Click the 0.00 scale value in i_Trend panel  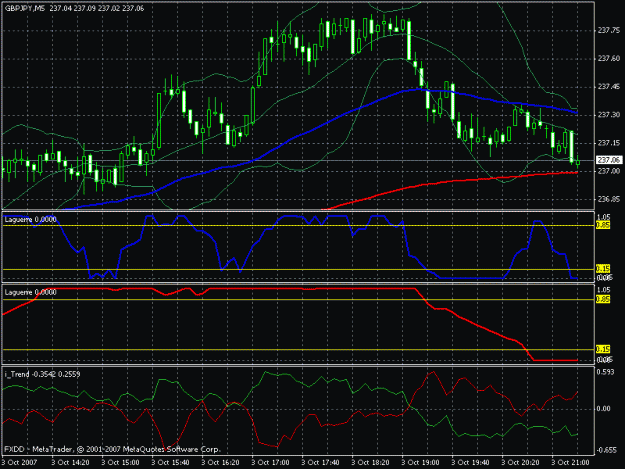(x=605, y=409)
